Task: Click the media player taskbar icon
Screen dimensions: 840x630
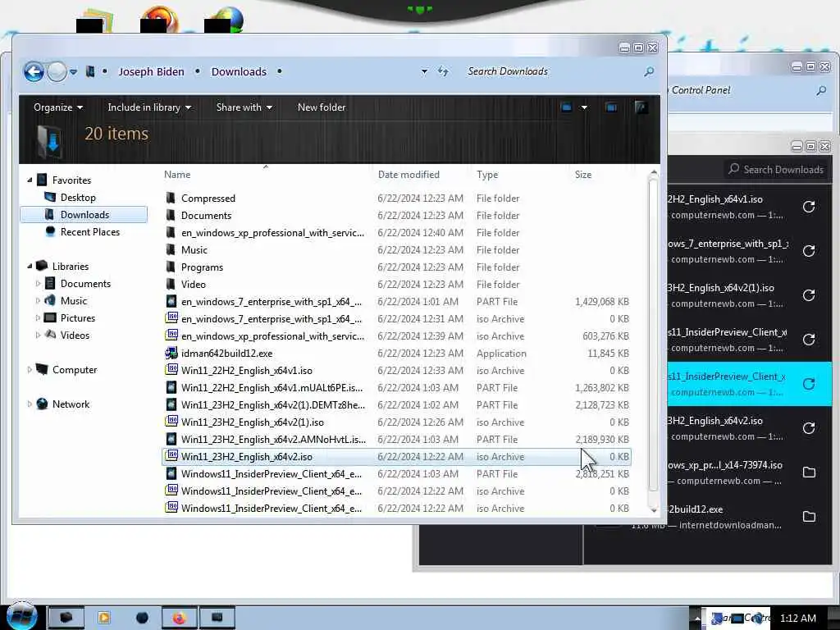Action: point(104,618)
